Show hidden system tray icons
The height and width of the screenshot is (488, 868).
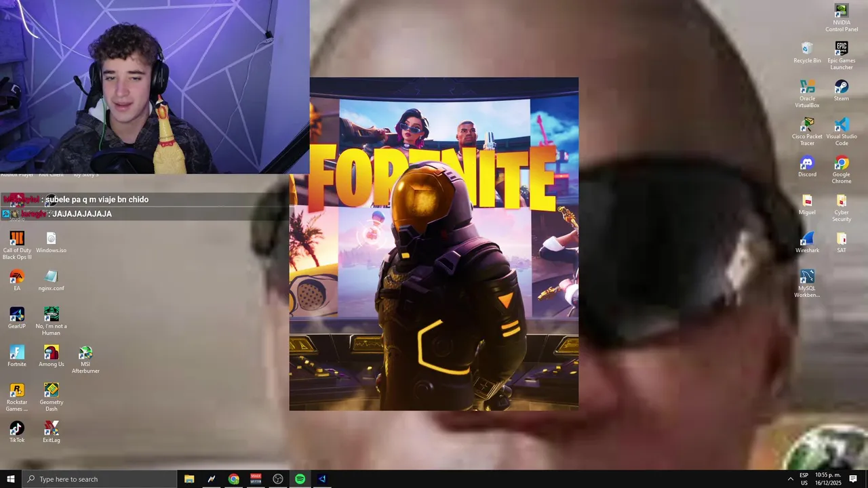(790, 479)
